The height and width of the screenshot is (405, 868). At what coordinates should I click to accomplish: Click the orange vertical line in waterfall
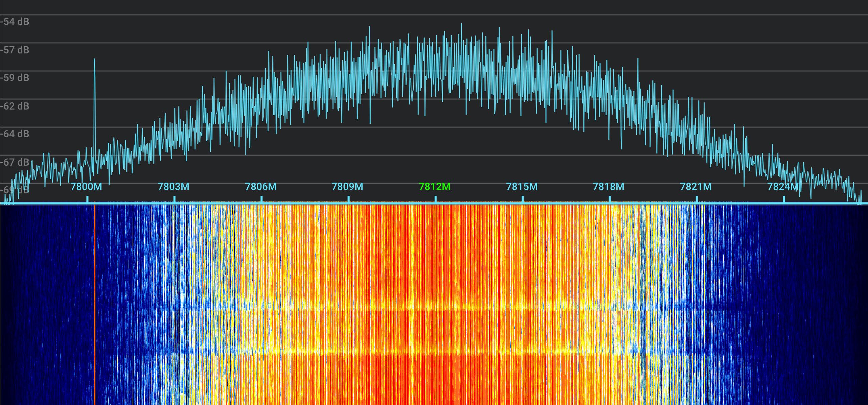[x=94, y=304]
